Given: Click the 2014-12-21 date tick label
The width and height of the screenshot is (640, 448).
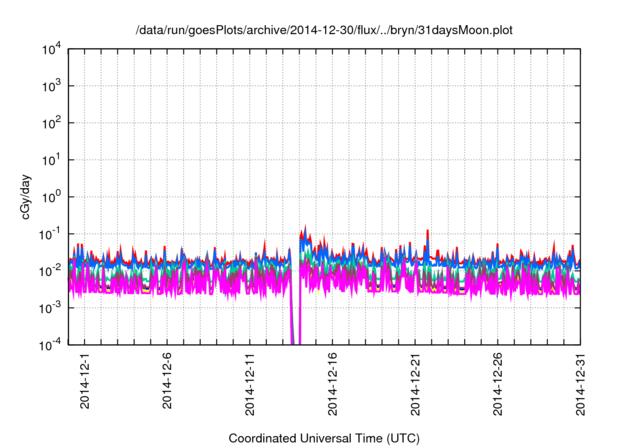Looking at the screenshot, I should [415, 381].
